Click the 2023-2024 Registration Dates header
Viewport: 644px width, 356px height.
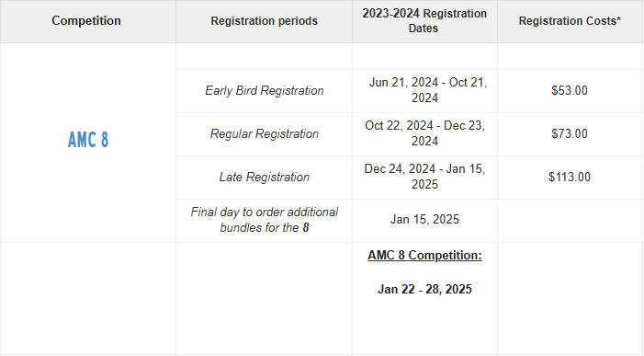click(x=424, y=21)
